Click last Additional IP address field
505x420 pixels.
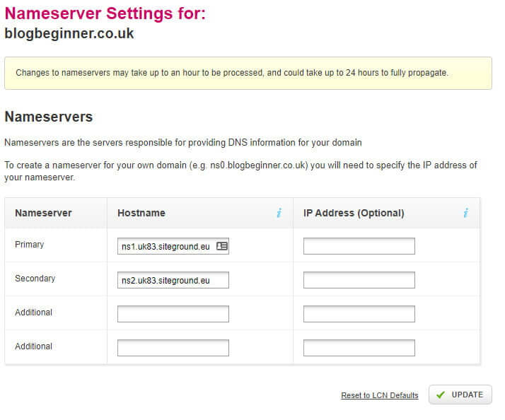click(x=359, y=348)
